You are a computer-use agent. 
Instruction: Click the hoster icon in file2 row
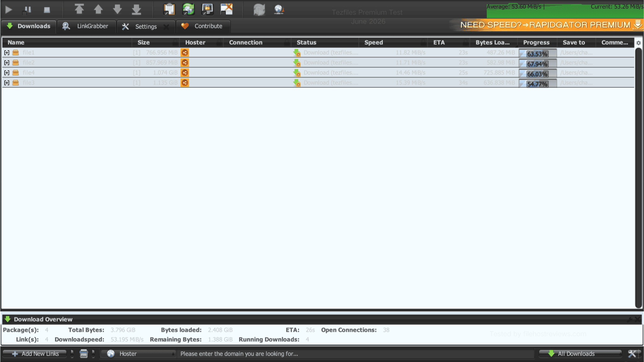click(x=185, y=63)
